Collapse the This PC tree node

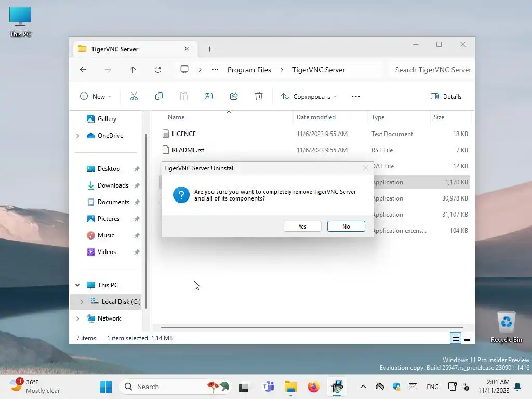(78, 285)
